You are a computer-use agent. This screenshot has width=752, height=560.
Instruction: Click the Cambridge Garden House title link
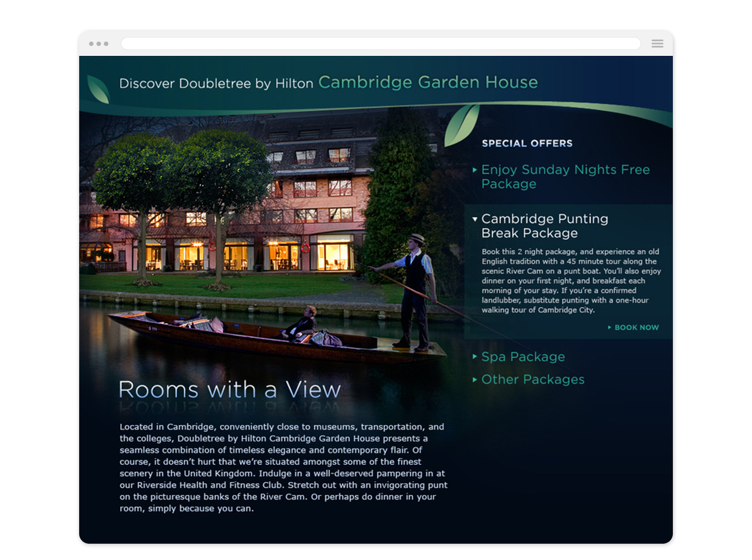pos(428,83)
